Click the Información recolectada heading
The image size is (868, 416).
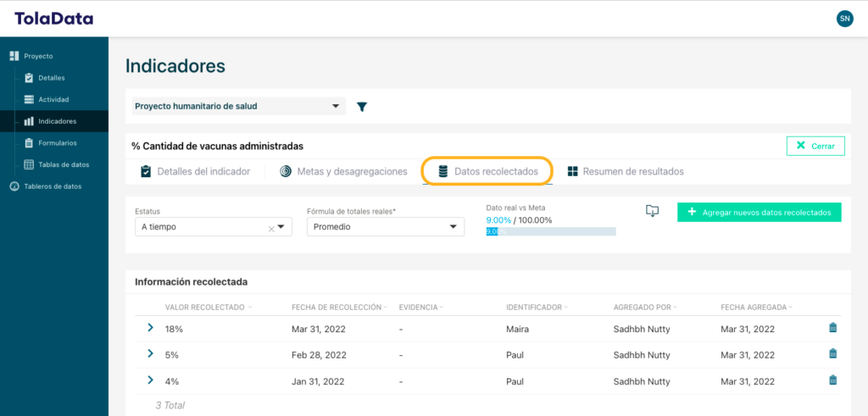(x=191, y=281)
